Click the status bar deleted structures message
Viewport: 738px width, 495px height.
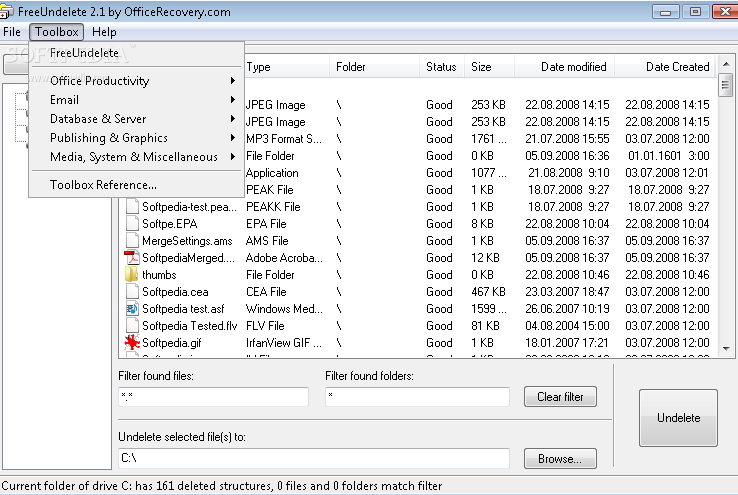click(222, 486)
